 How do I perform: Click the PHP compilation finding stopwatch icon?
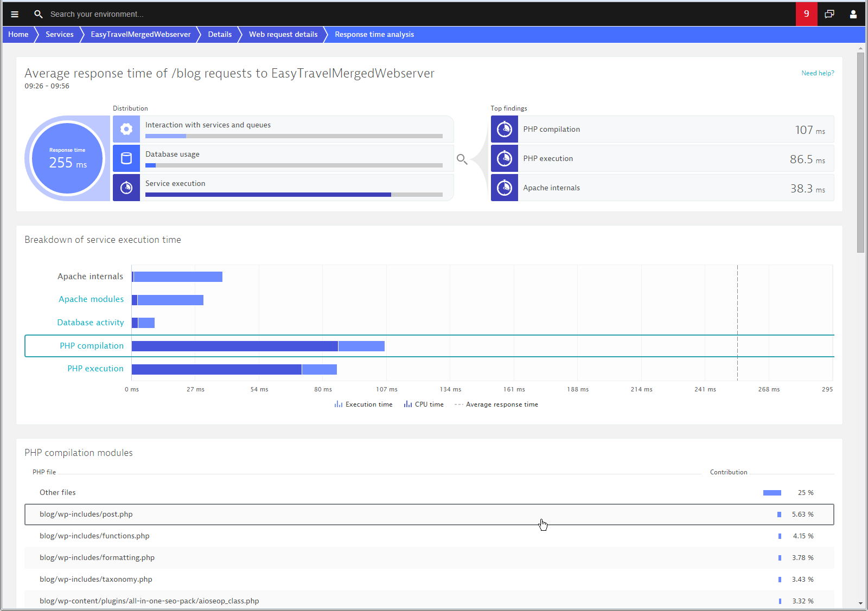[505, 129]
